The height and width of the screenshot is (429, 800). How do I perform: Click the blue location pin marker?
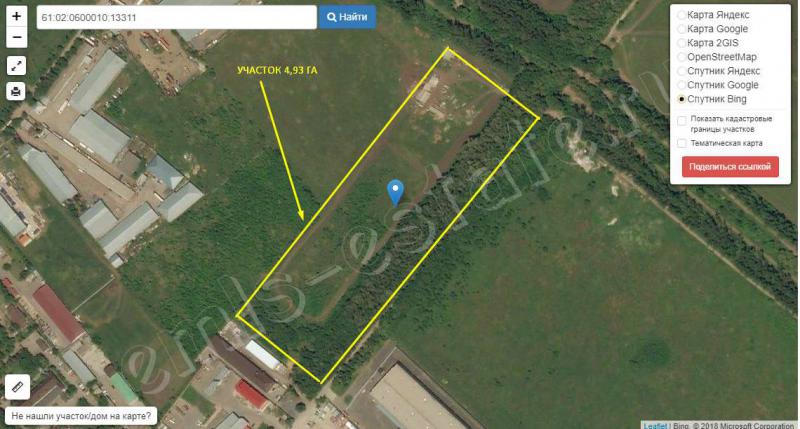(395, 193)
